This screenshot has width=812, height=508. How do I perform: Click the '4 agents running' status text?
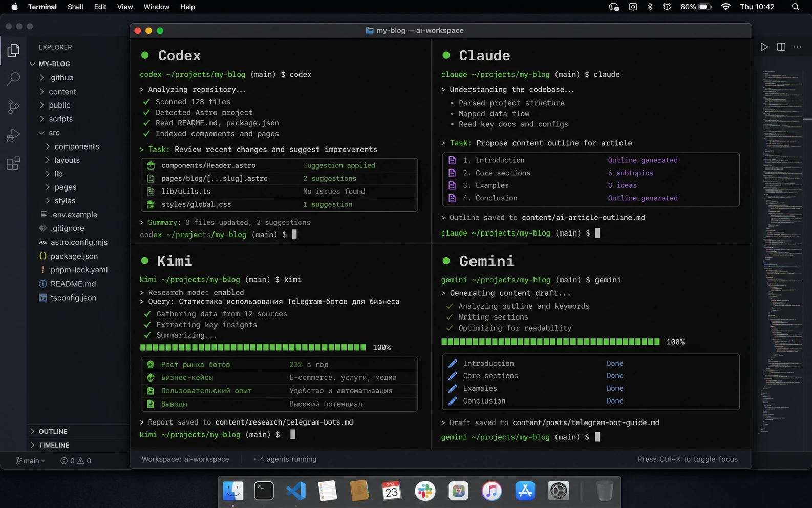click(288, 459)
